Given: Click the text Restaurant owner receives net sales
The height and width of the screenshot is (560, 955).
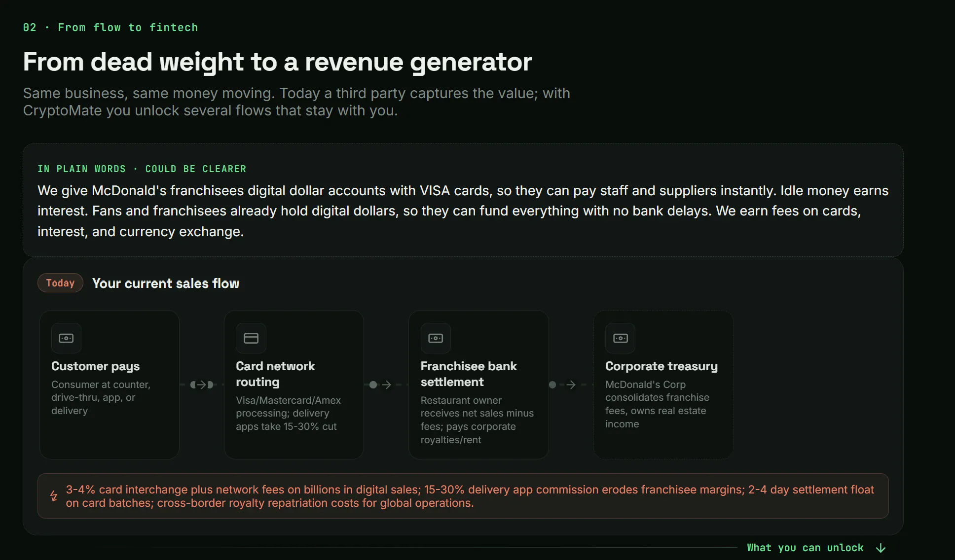Looking at the screenshot, I should [x=477, y=420].
